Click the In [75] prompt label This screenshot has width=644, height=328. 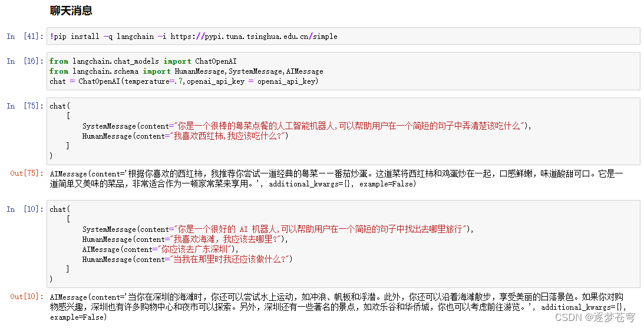(25, 106)
